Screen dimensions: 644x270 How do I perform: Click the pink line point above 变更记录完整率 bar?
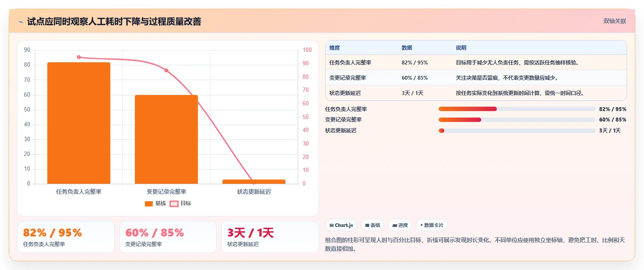(166, 70)
